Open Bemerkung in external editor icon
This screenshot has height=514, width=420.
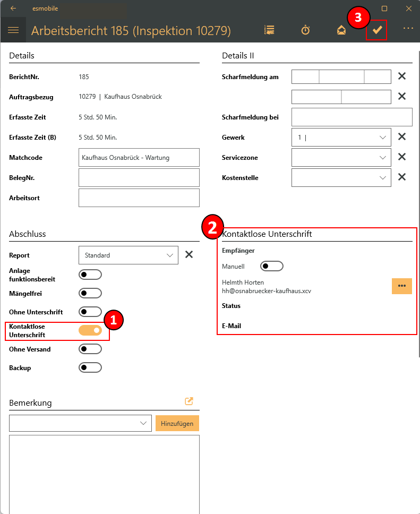pyautogui.click(x=189, y=401)
